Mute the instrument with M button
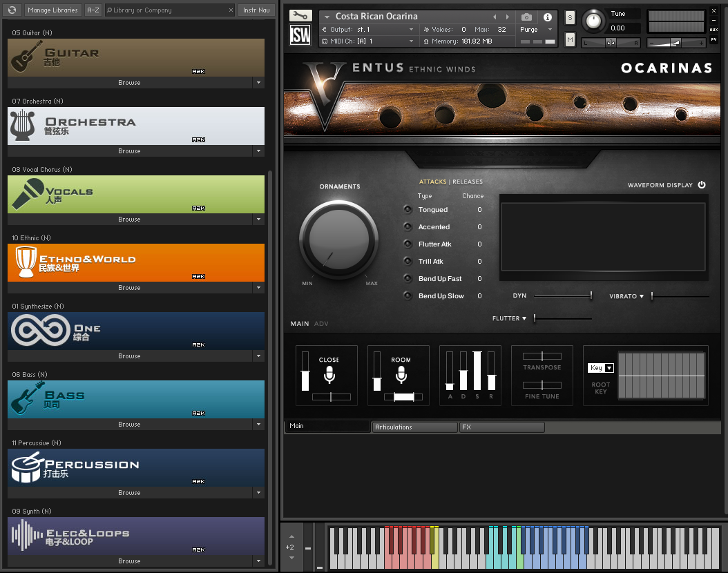Screen dimensions: 728x573 point(570,40)
